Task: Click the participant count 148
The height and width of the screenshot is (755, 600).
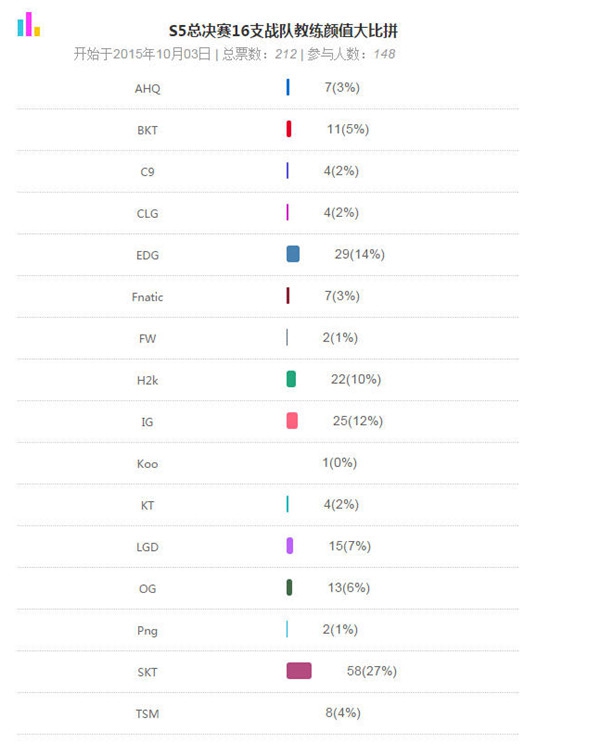Action: pos(384,54)
